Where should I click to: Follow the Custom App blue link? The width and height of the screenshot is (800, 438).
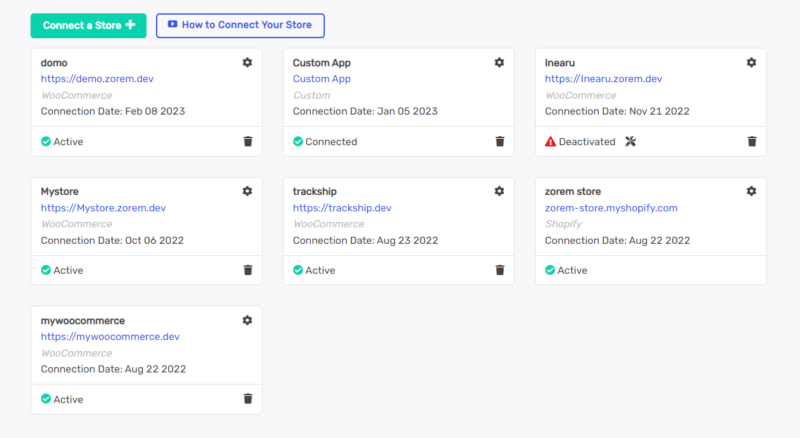click(x=321, y=79)
